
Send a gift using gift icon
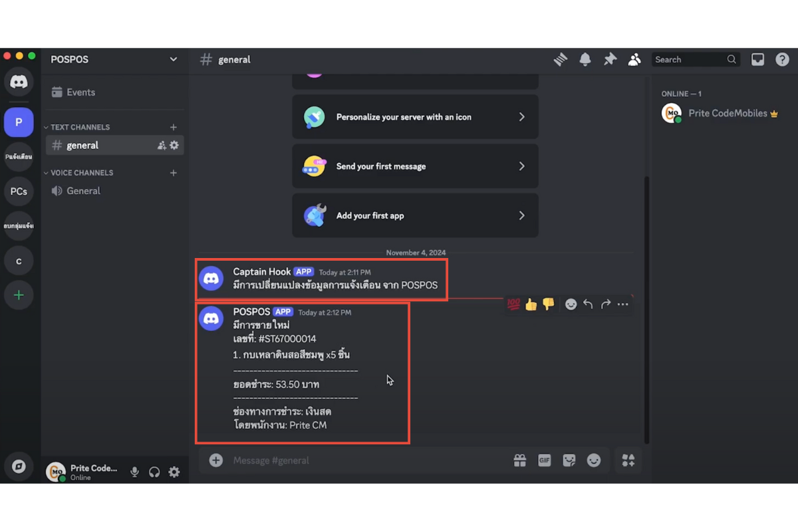point(519,460)
